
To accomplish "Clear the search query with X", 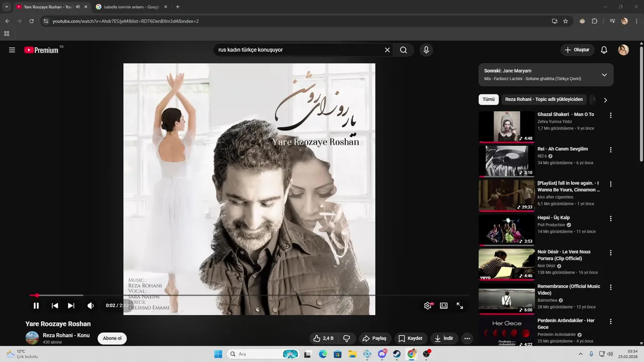I will click(x=387, y=50).
